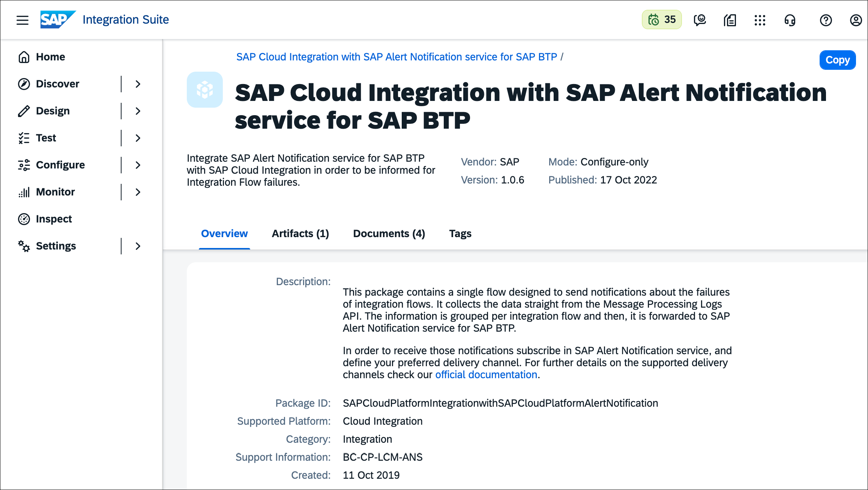Open the support headset icon

pyautogui.click(x=790, y=20)
